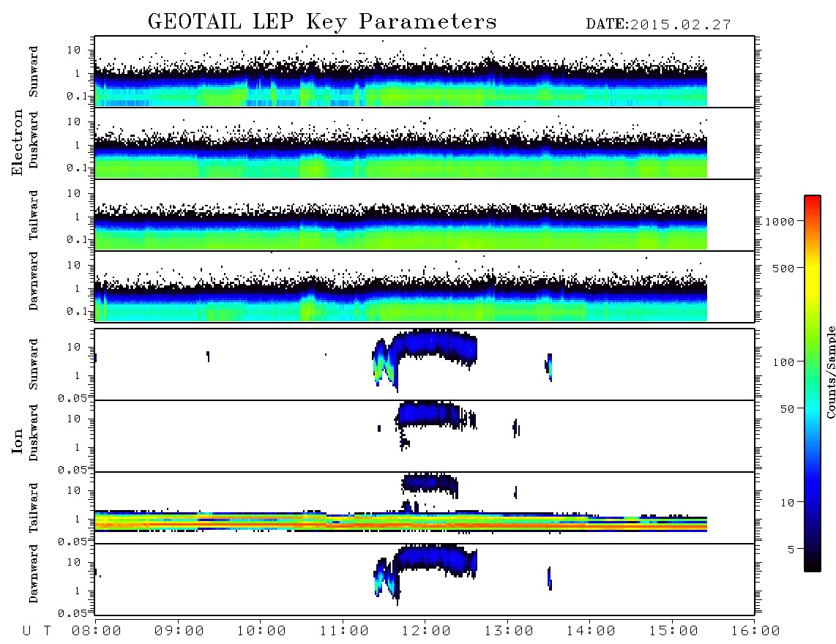This screenshot has width=836, height=644.
Task: Click the 11:00 time axis tick
Action: point(344,631)
